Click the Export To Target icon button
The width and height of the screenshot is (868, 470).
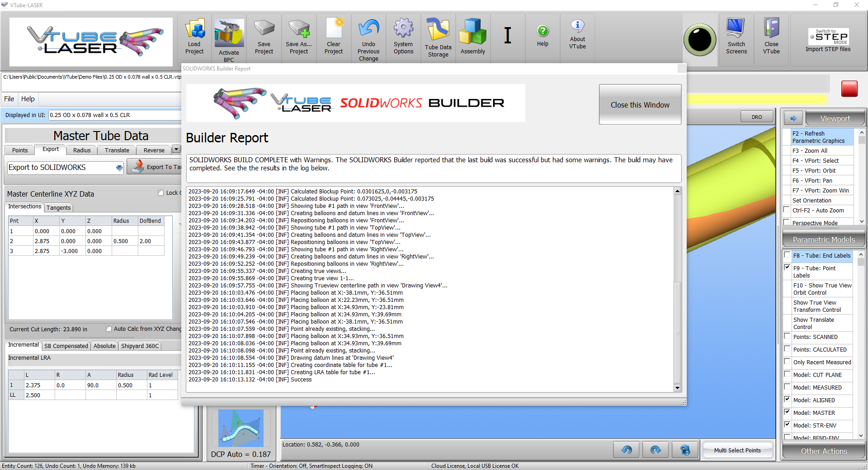click(155, 167)
